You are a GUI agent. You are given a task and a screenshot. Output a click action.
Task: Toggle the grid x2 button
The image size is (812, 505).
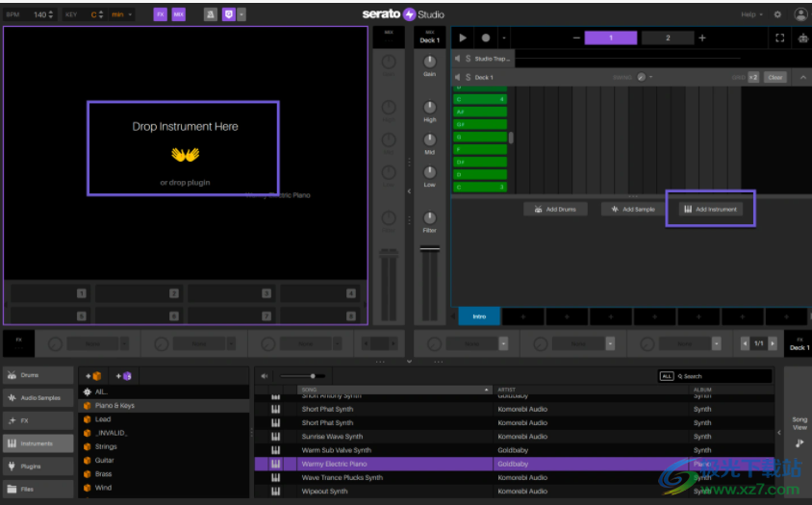tap(753, 77)
